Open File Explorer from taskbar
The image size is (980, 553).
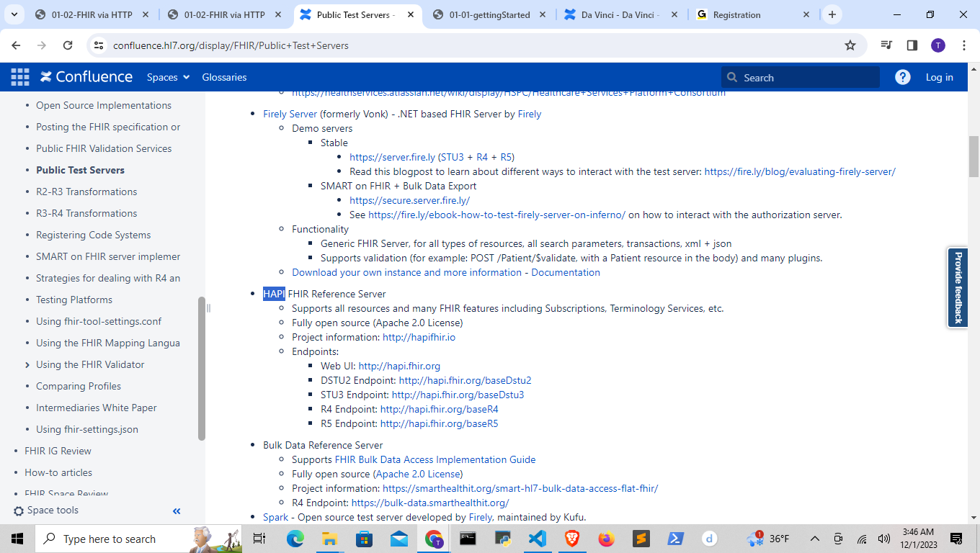330,539
